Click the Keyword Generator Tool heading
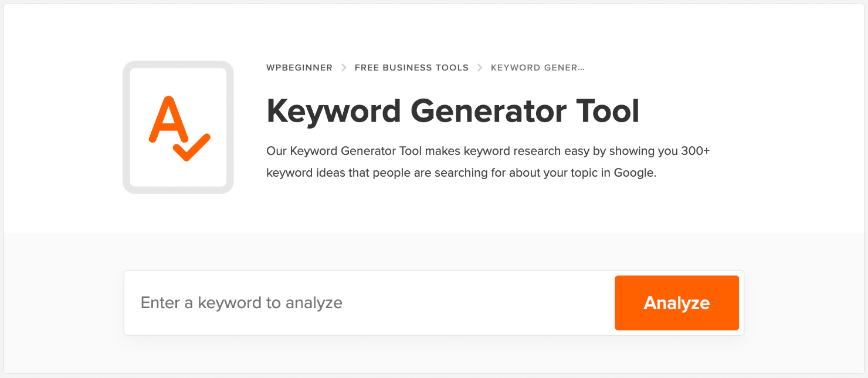This screenshot has width=868, height=378. tap(453, 110)
